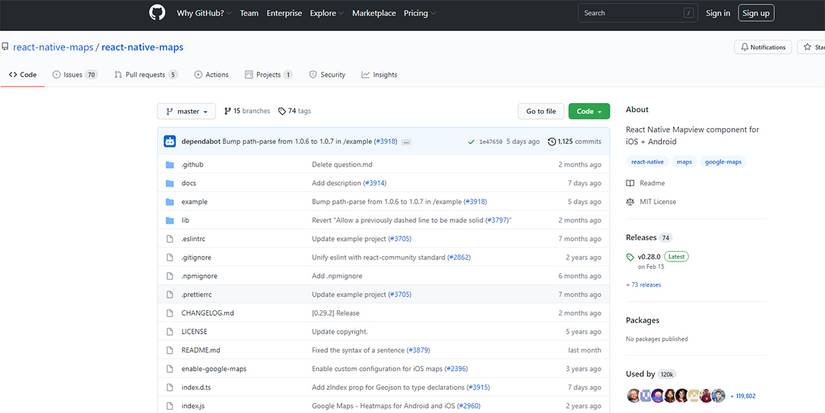Screen dimensions: 825x413
Task: Open the green Code dropdown
Action: pyautogui.click(x=588, y=111)
